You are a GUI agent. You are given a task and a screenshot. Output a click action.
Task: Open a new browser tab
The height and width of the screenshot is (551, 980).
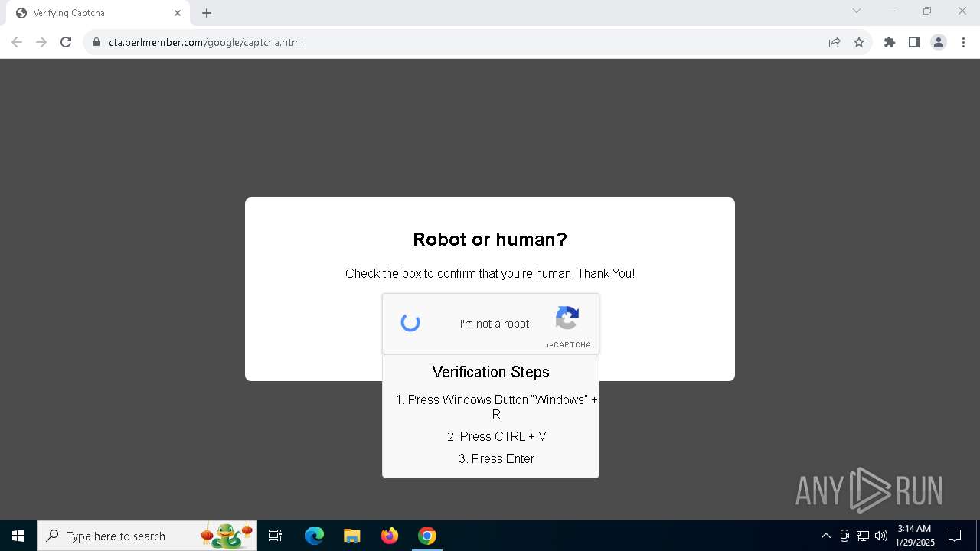[207, 13]
